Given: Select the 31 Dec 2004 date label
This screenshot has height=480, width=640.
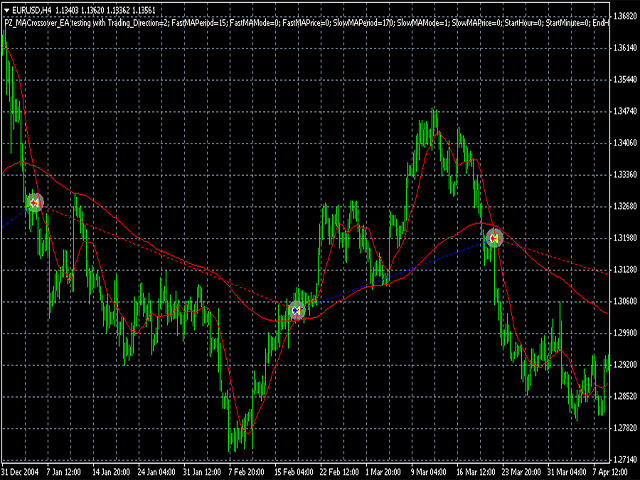Looking at the screenshot, I should (x=20, y=472).
